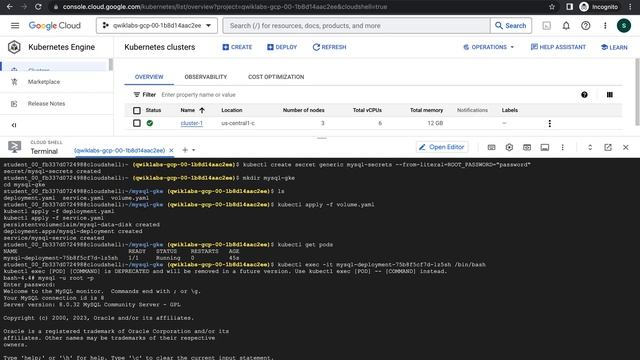Image resolution: width=640 pixels, height=360 pixels.
Task: Click the cluster-1 green status icon
Action: 150,123
